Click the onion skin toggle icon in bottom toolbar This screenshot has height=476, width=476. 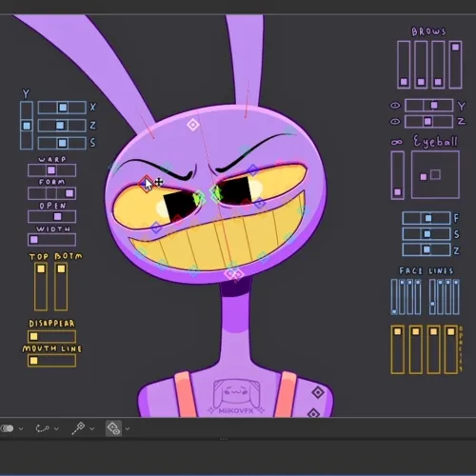(x=7, y=428)
